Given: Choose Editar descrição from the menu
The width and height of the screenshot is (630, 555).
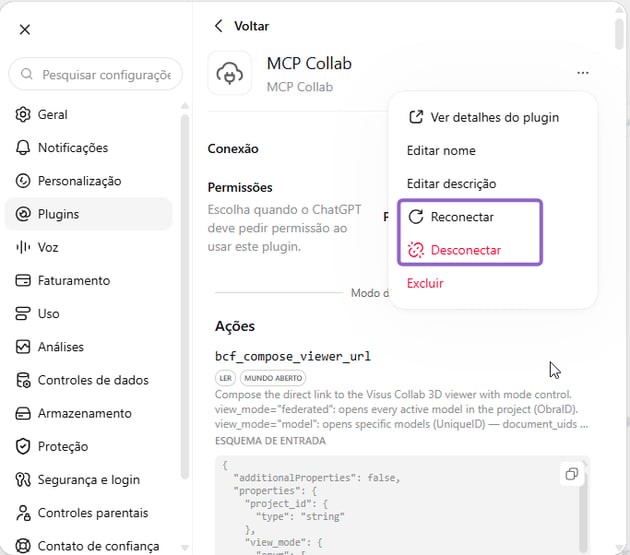Looking at the screenshot, I should pyautogui.click(x=451, y=184).
